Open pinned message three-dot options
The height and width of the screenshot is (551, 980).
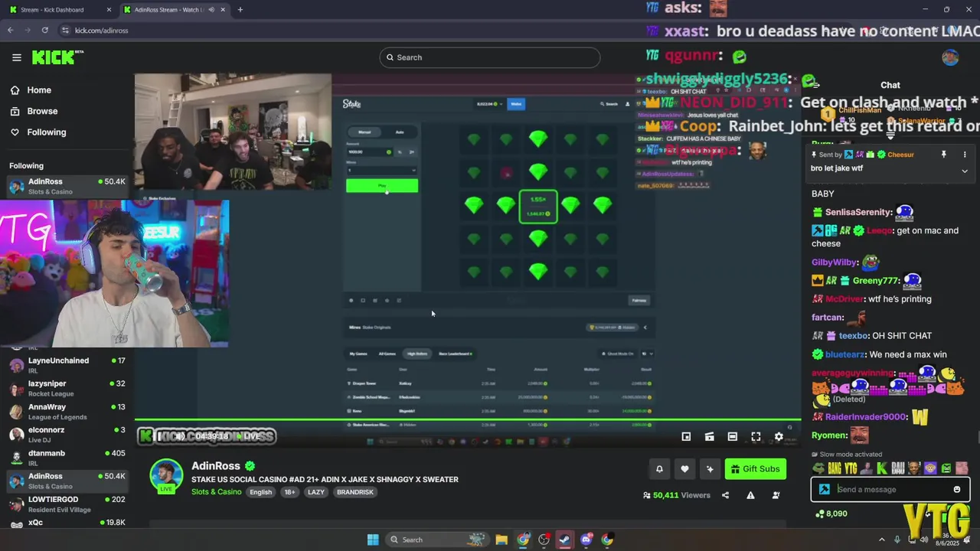pyautogui.click(x=965, y=155)
